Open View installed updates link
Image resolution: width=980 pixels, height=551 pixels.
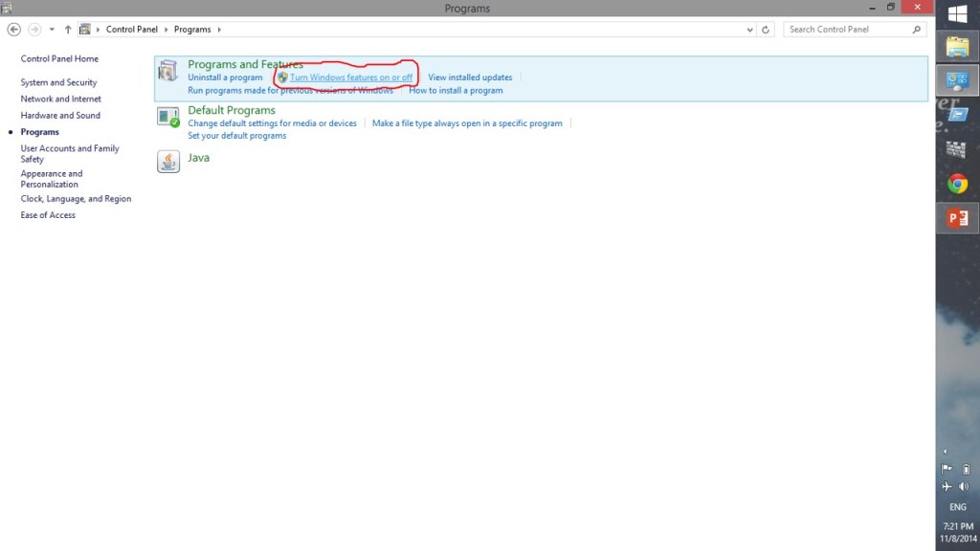(x=470, y=77)
